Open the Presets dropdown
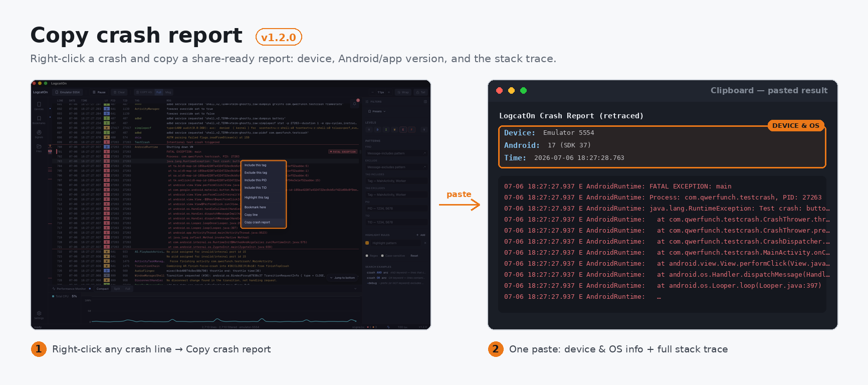The image size is (868, 385). (x=377, y=111)
